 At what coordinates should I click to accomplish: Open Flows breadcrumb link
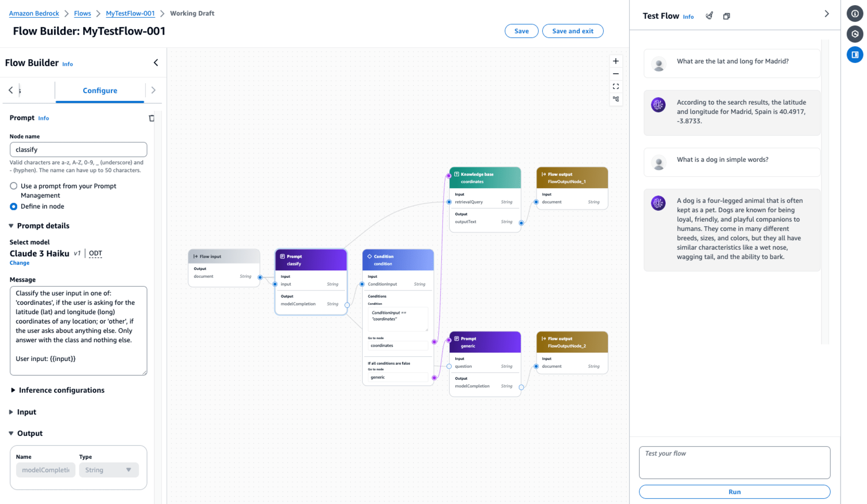tap(82, 13)
